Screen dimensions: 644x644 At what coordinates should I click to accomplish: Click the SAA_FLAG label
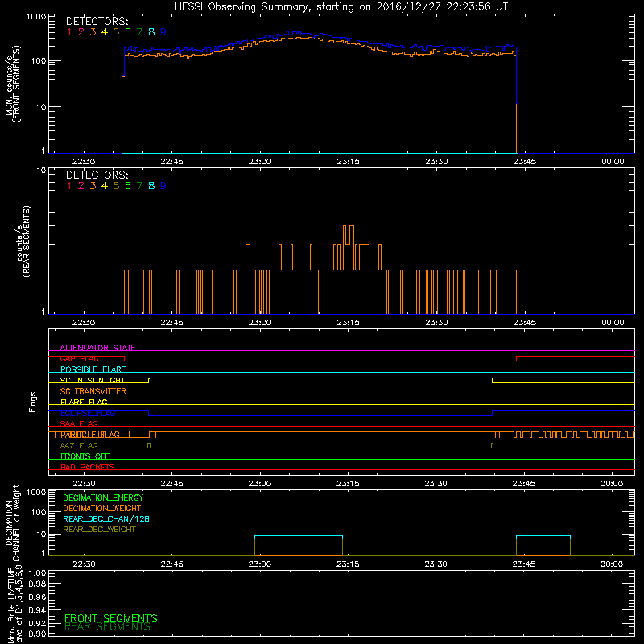tap(79, 423)
